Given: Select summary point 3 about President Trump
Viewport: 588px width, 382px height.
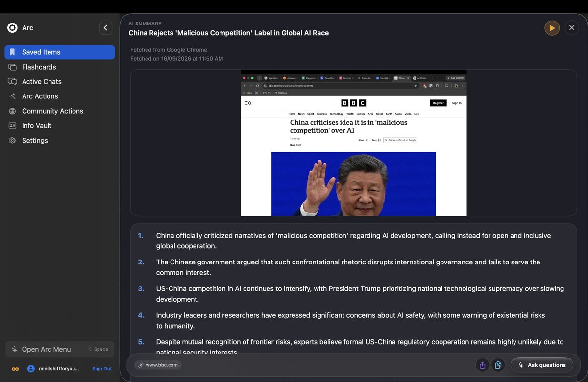Looking at the screenshot, I should point(360,294).
